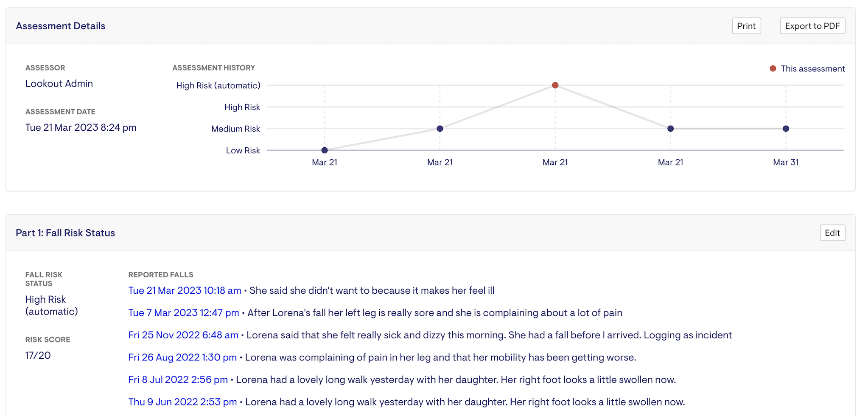Edit Part 1 Fall Risk Status
This screenshot has height=416, width=868.
pos(832,233)
